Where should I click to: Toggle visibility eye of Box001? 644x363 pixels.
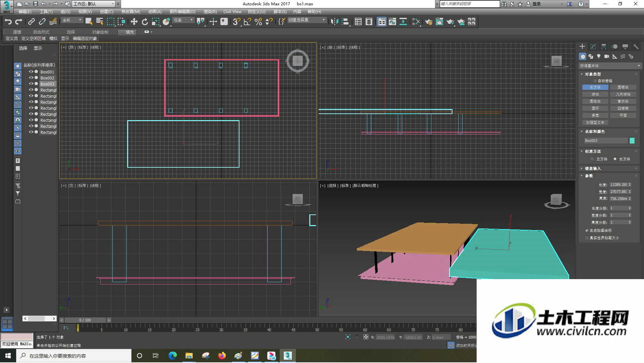click(31, 72)
